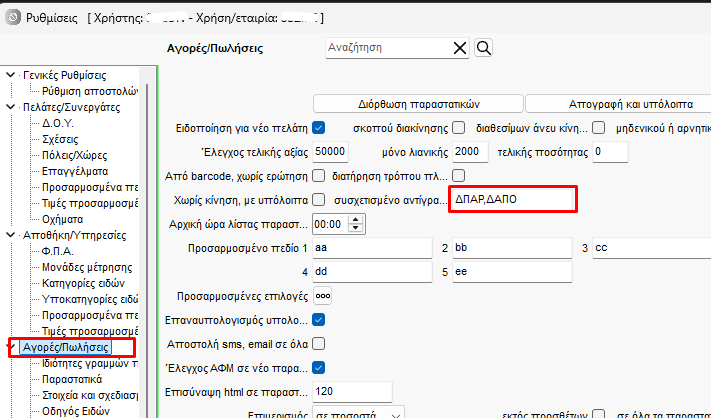Select Αγορές/Πωλήσεις tree item

coord(66,347)
